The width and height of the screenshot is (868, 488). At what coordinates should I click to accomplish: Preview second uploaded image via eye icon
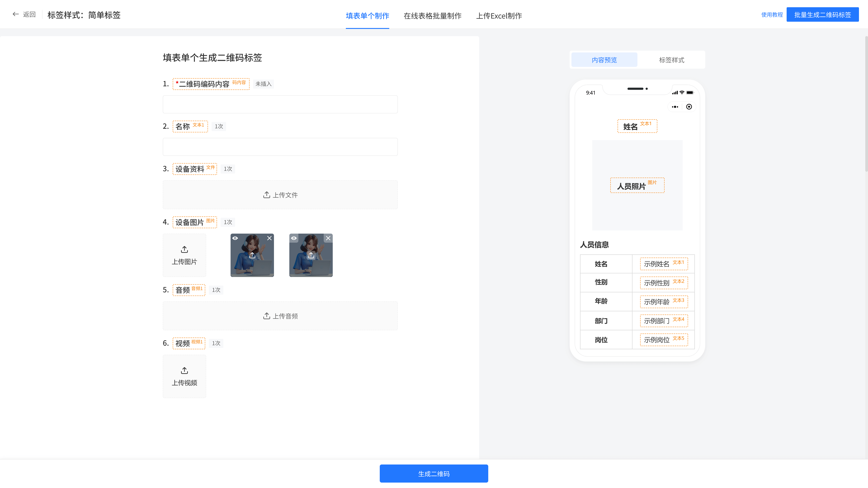(x=294, y=238)
